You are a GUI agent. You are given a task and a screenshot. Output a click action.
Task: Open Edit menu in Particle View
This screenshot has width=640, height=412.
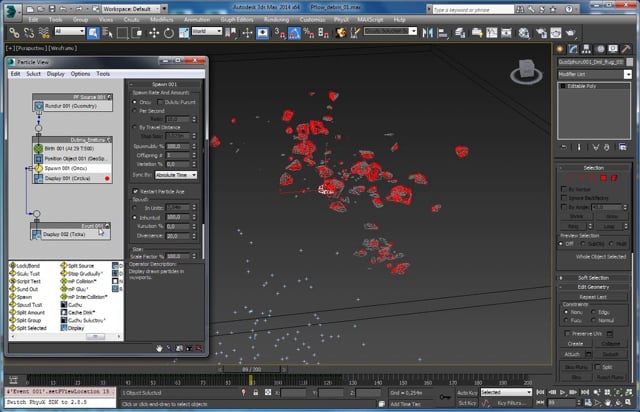[x=16, y=74]
